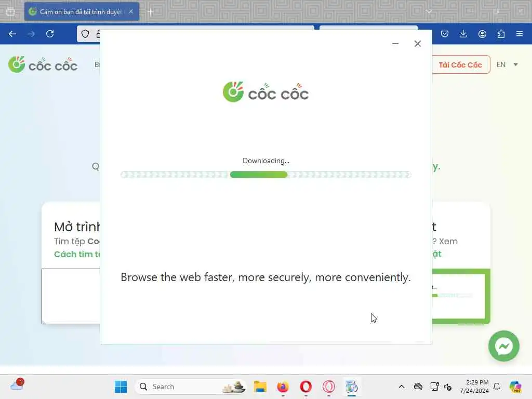Open the Firefox View icon by tabs

point(10,11)
